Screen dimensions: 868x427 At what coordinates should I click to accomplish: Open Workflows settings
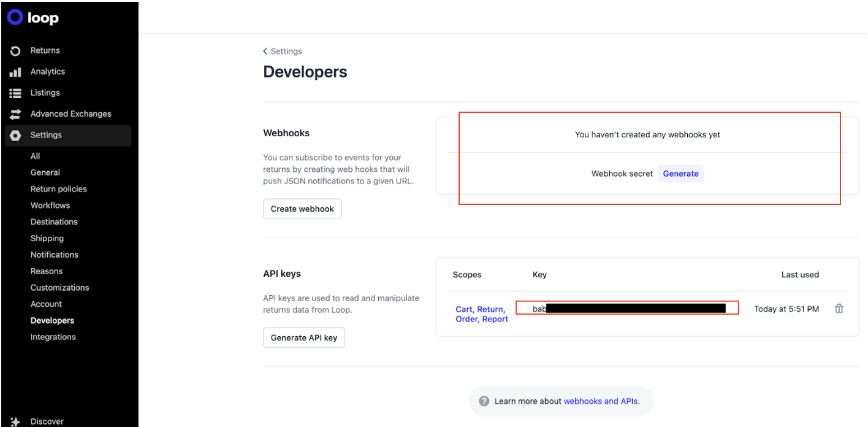point(50,206)
